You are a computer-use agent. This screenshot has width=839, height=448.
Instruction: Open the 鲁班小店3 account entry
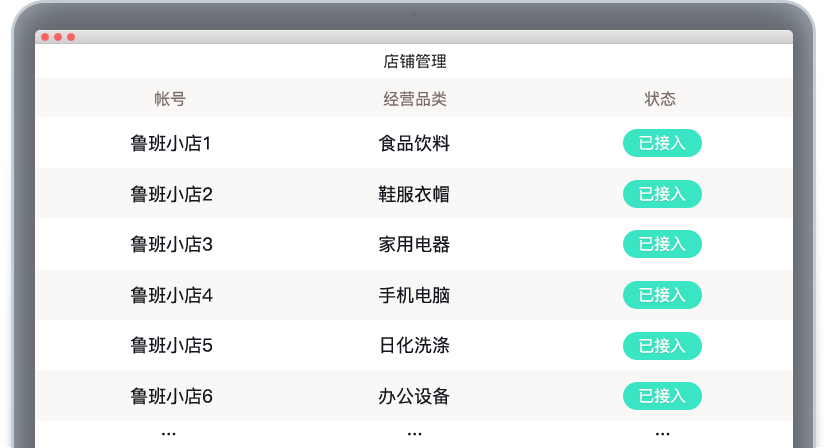tap(170, 244)
